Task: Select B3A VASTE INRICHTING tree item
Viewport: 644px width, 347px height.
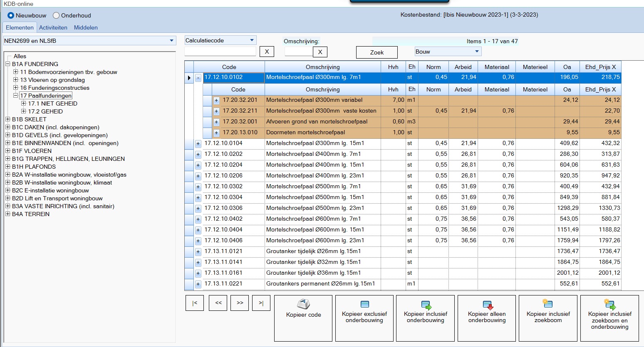Action: [x=63, y=206]
